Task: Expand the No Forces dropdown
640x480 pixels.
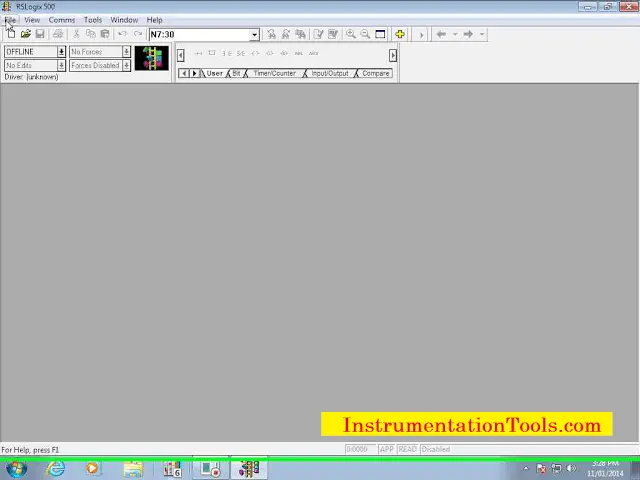Action: pyautogui.click(x=126, y=52)
